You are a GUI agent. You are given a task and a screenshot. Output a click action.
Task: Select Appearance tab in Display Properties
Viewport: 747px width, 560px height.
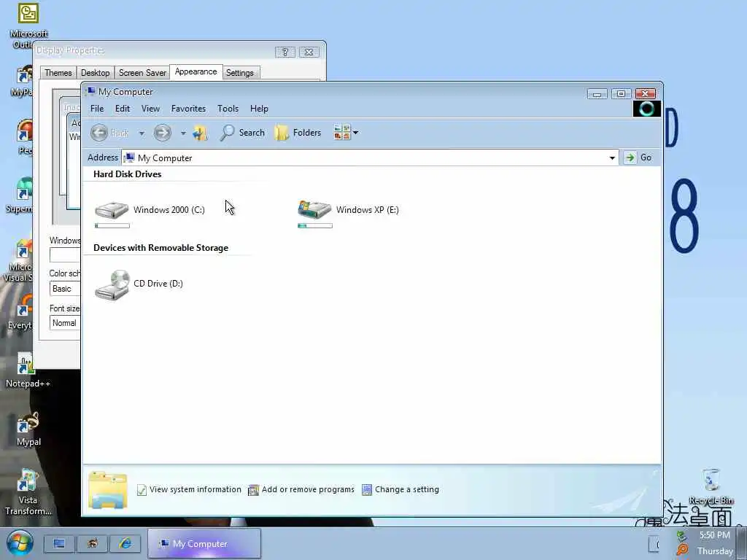pos(196,71)
